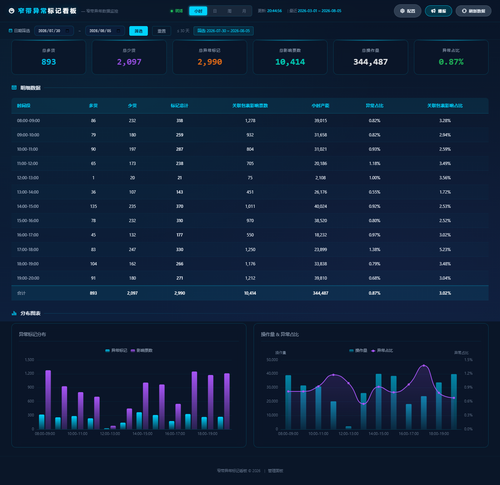
Task: Apply the date filter with the cyan 筛选 button
Action: [x=138, y=31]
